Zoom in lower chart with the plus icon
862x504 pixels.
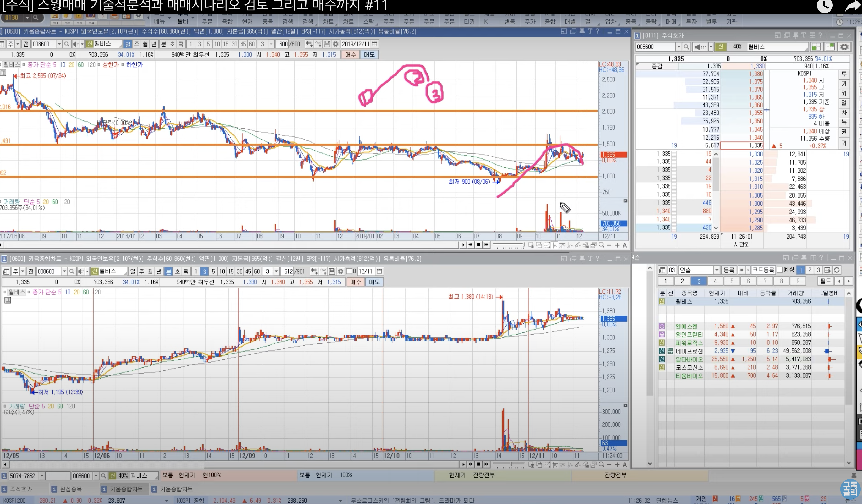[x=617, y=465]
